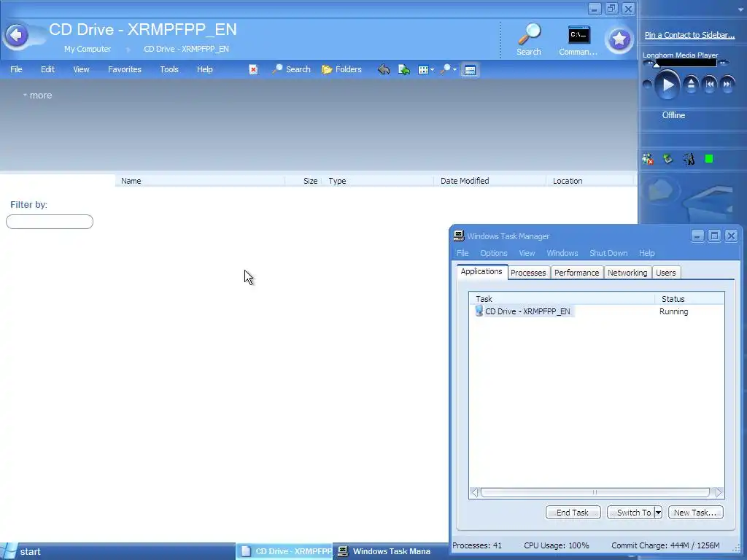Viewport: 747px width, 560px height.
Task: Click the rewind button beside seek bar
Action: (648, 63)
